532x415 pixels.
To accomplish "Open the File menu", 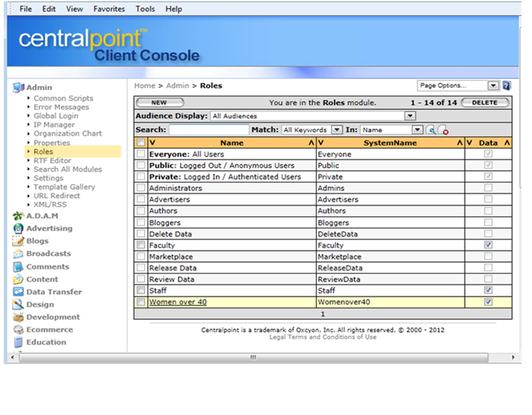I will 26,9.
